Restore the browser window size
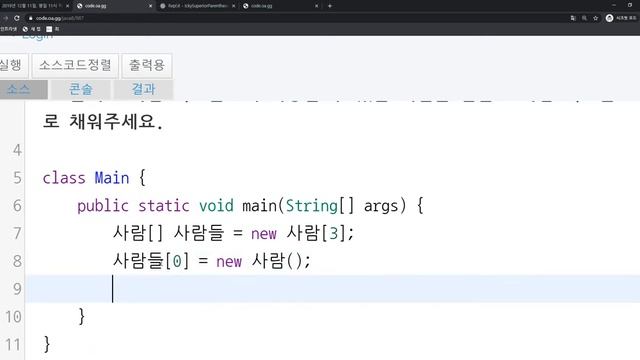640x360 pixels. click(x=631, y=5)
